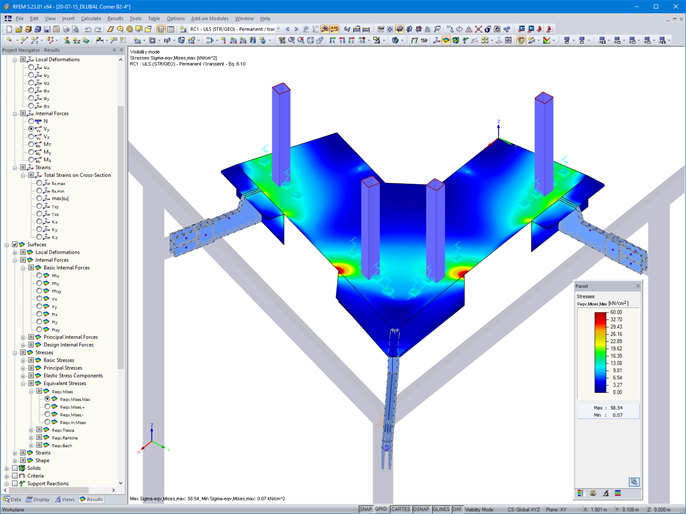Viewport: 686px width, 514px height.
Task: Toggle OSNAP in the status bar
Action: pyautogui.click(x=421, y=510)
